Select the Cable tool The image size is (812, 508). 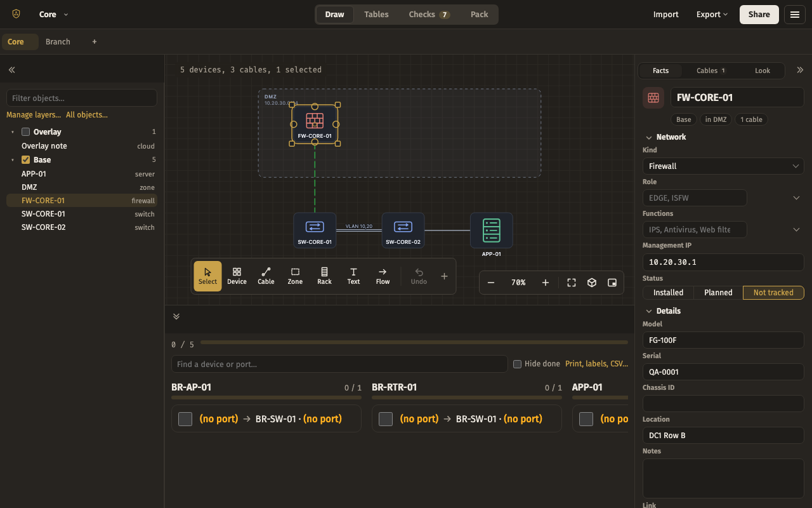tap(266, 276)
